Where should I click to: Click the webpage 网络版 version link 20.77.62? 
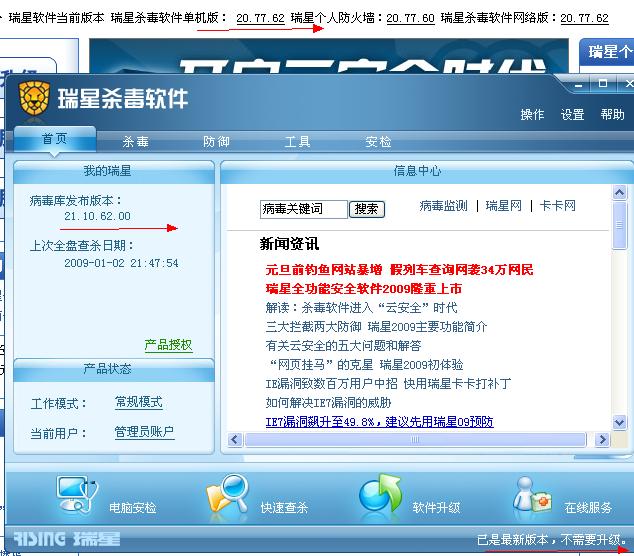coord(584,18)
